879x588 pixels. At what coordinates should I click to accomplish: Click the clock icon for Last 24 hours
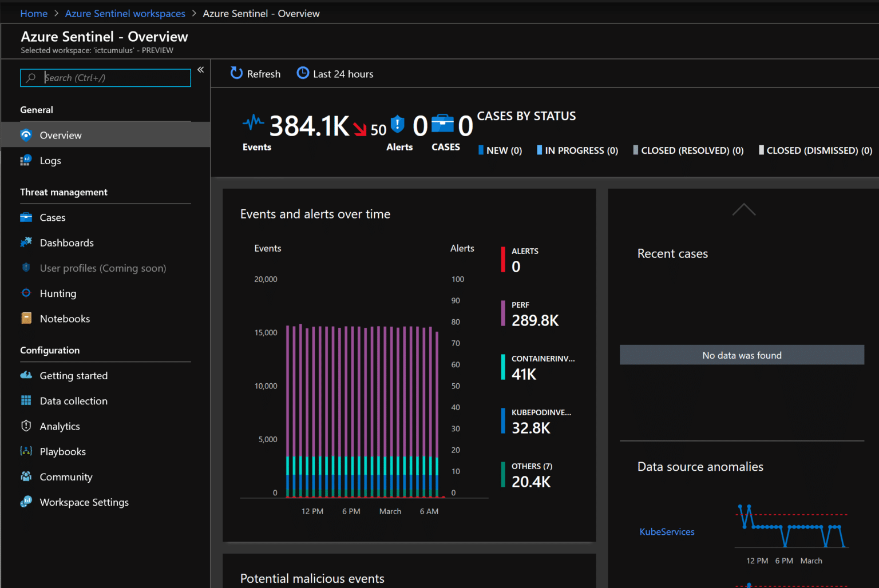tap(303, 73)
